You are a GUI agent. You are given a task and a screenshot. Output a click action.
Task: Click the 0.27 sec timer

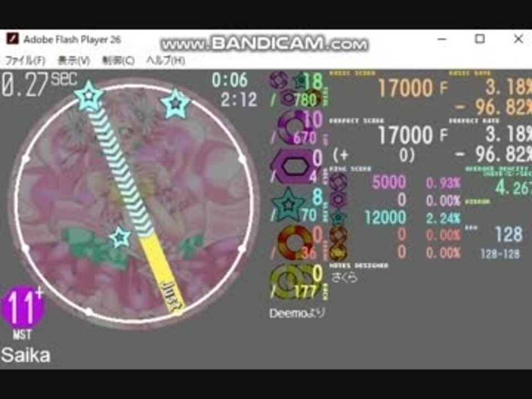(x=40, y=84)
